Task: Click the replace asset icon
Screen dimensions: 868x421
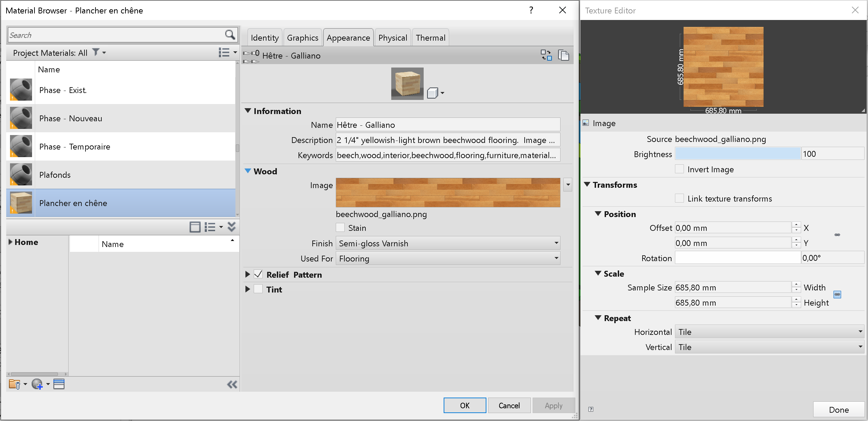Action: pyautogui.click(x=546, y=55)
